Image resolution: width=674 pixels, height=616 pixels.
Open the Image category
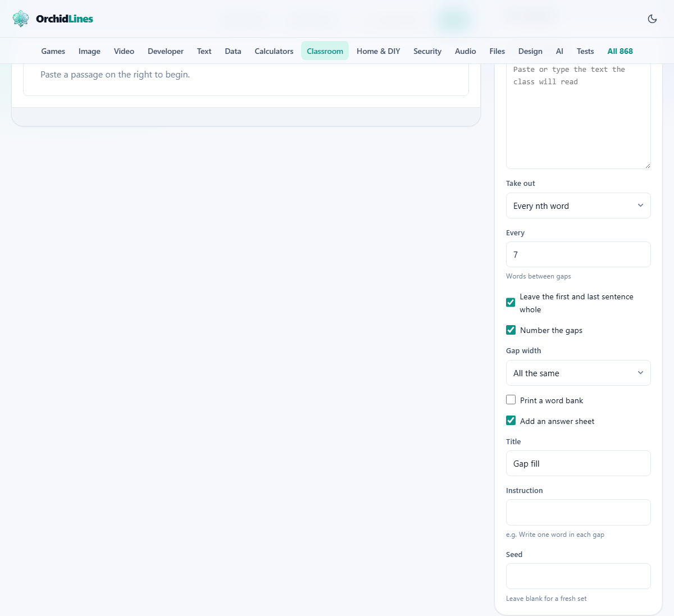[89, 51]
